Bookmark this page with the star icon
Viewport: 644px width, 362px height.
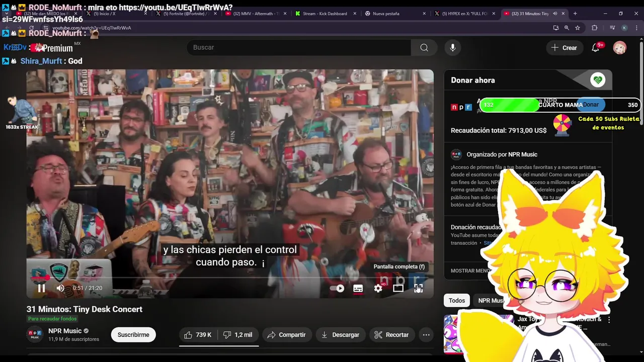pos(578,28)
